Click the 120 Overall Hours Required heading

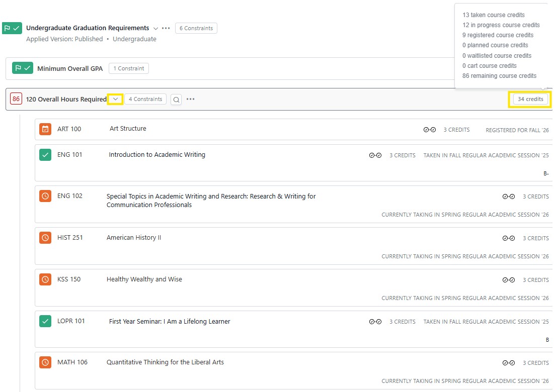pos(66,99)
